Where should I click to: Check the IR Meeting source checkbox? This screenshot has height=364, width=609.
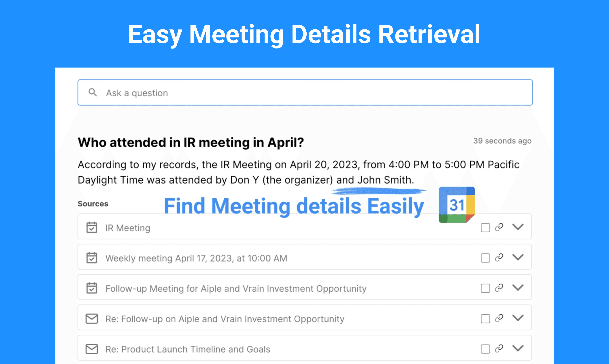coord(485,228)
